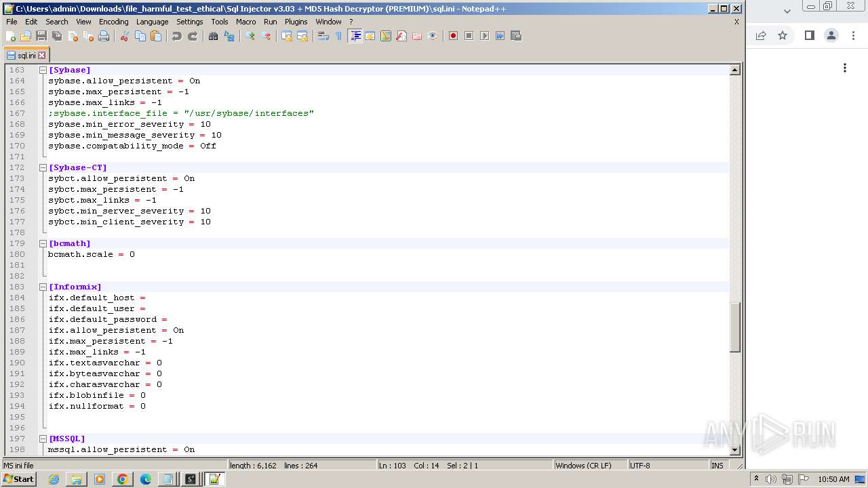This screenshot has height=488, width=868.
Task: Click the INS mode status field
Action: click(x=718, y=466)
